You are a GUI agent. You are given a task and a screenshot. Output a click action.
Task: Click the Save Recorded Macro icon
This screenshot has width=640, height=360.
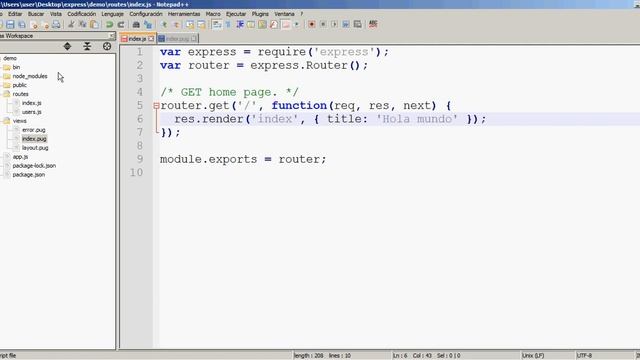[358, 24]
